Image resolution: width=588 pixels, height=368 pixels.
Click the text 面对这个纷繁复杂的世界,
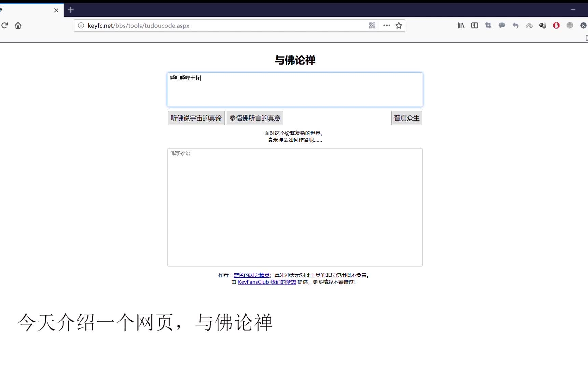click(293, 133)
